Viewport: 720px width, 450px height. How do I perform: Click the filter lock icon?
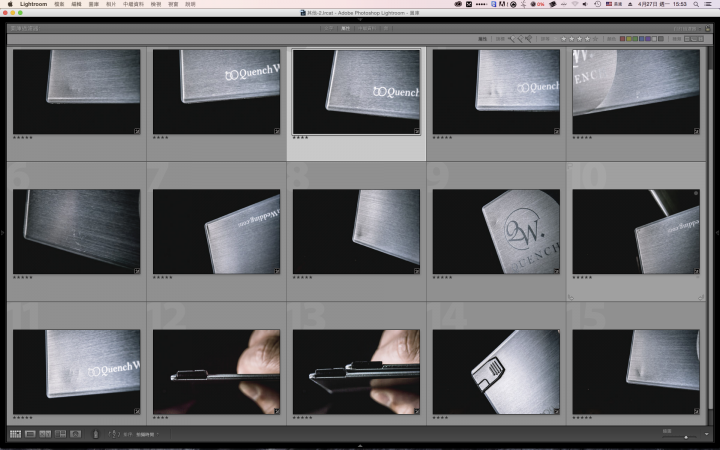(708, 28)
